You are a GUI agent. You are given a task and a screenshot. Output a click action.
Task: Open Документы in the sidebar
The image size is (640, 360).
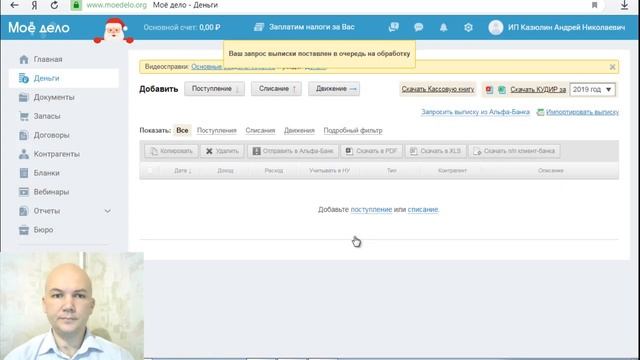(x=54, y=97)
